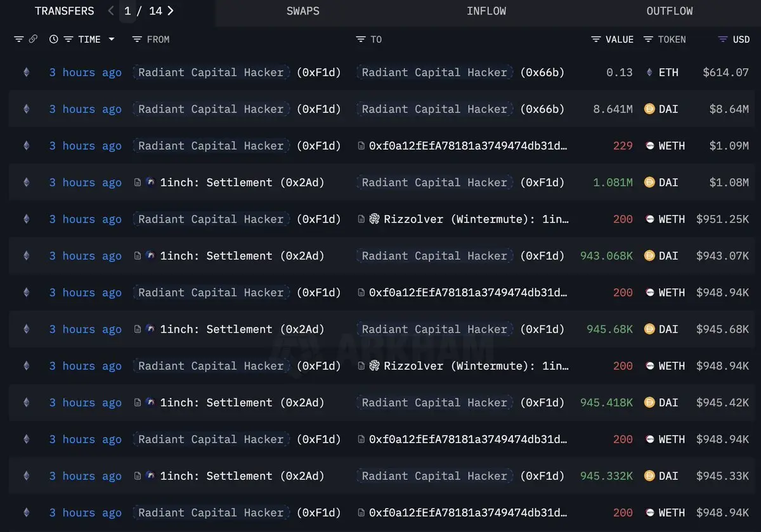Click the USD amount $8.64M

729,109
